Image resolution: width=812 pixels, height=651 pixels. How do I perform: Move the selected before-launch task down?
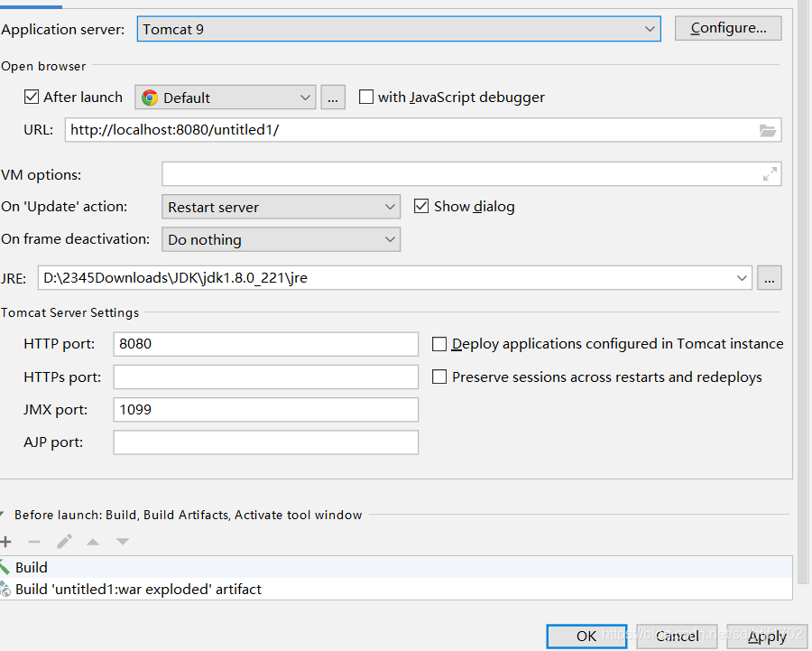[123, 542]
